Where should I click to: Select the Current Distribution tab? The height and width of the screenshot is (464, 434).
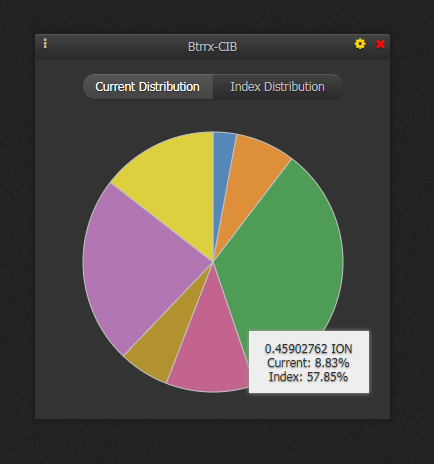click(x=148, y=87)
